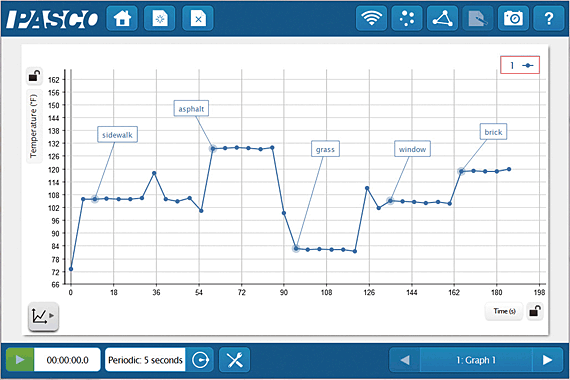Open the wireless sensor connection icon
The width and height of the screenshot is (570, 380).
click(x=371, y=18)
